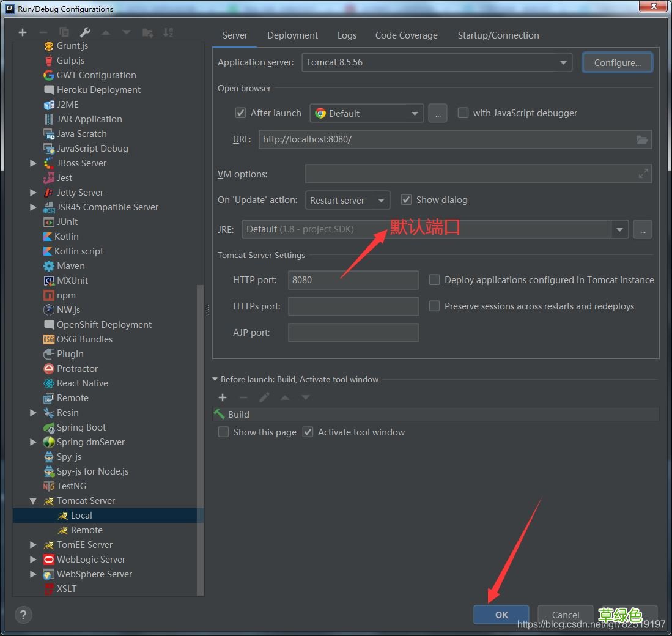
Task: Switch to the Deployment tab
Action: click(x=292, y=35)
